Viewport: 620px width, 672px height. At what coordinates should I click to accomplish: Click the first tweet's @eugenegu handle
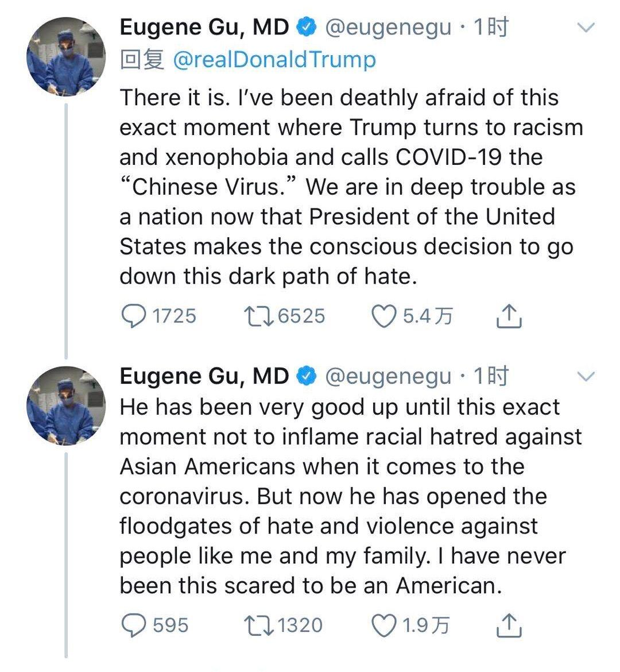click(388, 27)
